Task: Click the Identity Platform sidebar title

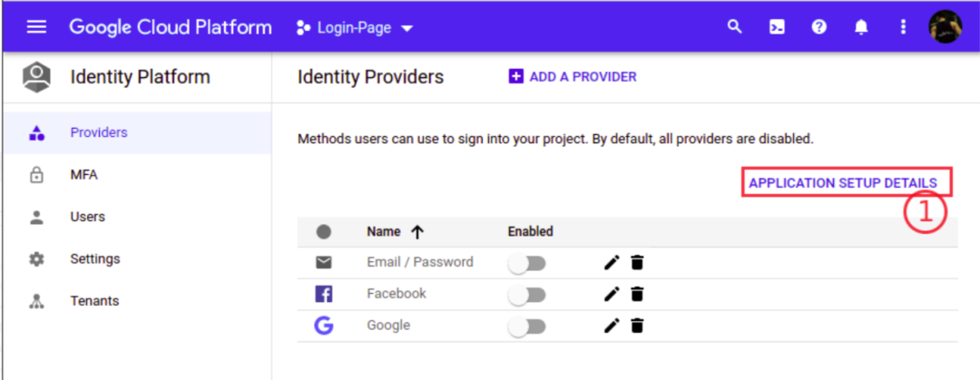Action: (140, 77)
